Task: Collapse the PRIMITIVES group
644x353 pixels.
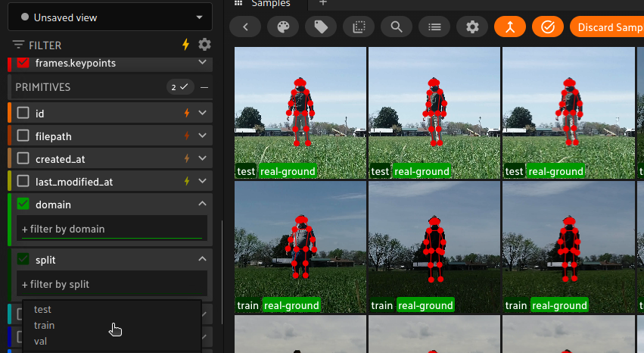Action: 204,88
